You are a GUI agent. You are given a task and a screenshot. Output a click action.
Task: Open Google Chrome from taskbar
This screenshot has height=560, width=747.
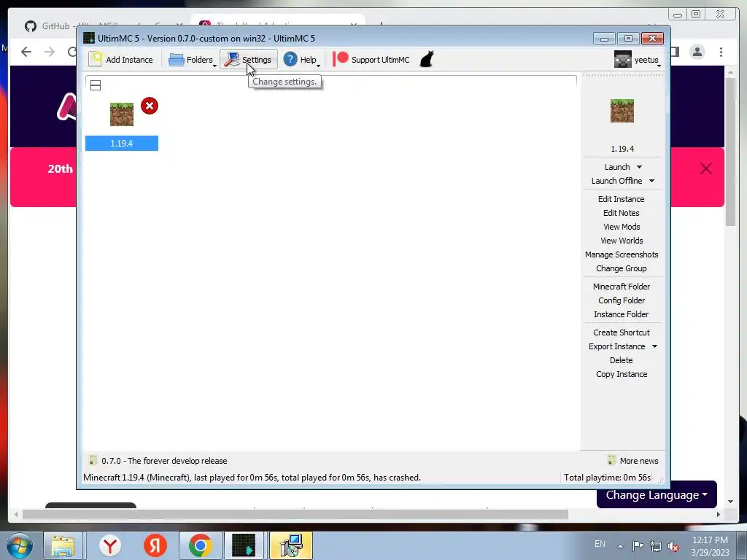[x=200, y=545]
